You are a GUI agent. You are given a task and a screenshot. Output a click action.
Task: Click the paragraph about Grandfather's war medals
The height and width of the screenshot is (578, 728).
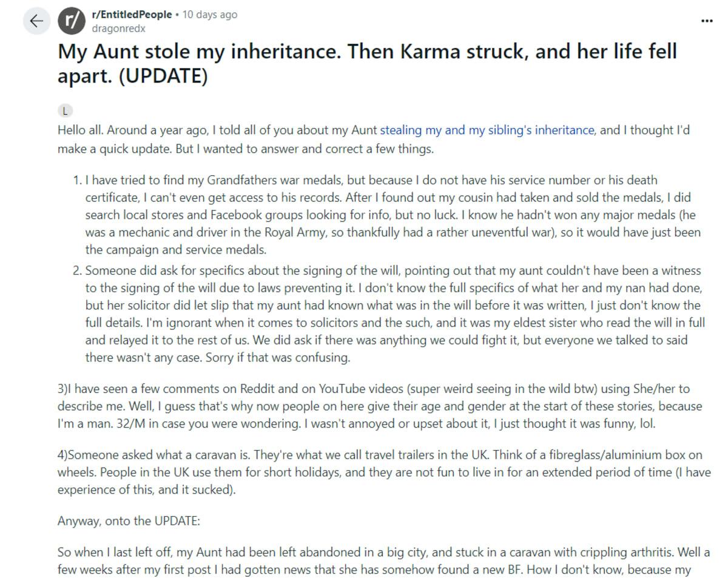point(388,215)
